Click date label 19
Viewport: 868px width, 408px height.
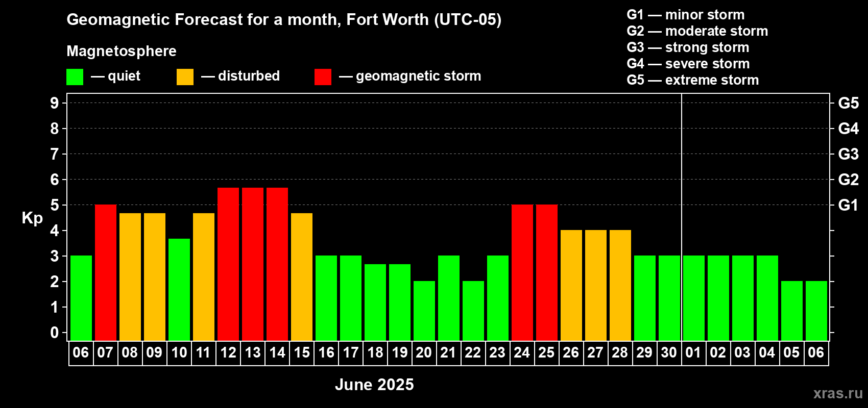[400, 352]
